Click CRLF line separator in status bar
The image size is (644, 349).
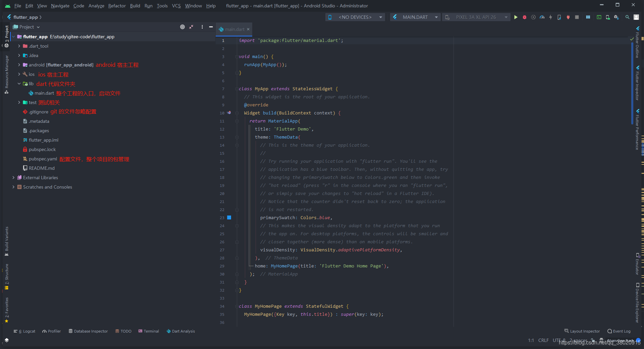(x=543, y=340)
